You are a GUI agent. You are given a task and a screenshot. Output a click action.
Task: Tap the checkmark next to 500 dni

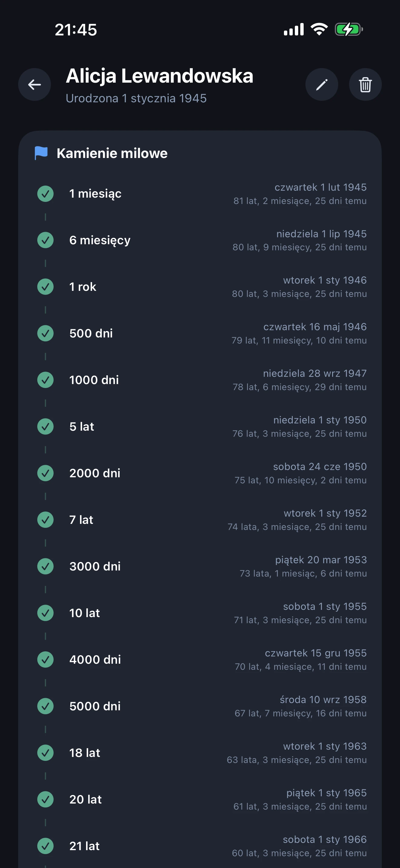[x=45, y=334]
